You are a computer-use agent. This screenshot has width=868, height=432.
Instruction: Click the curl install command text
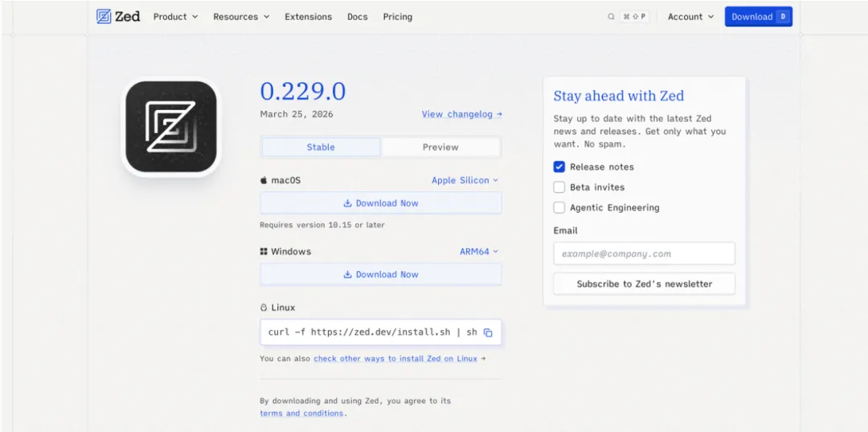coord(373,332)
